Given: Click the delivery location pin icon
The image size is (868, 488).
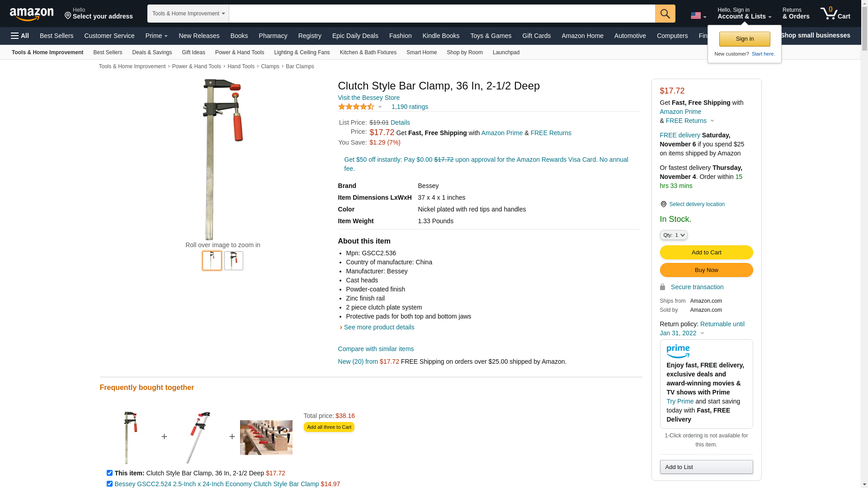Looking at the screenshot, I should click(x=663, y=204).
